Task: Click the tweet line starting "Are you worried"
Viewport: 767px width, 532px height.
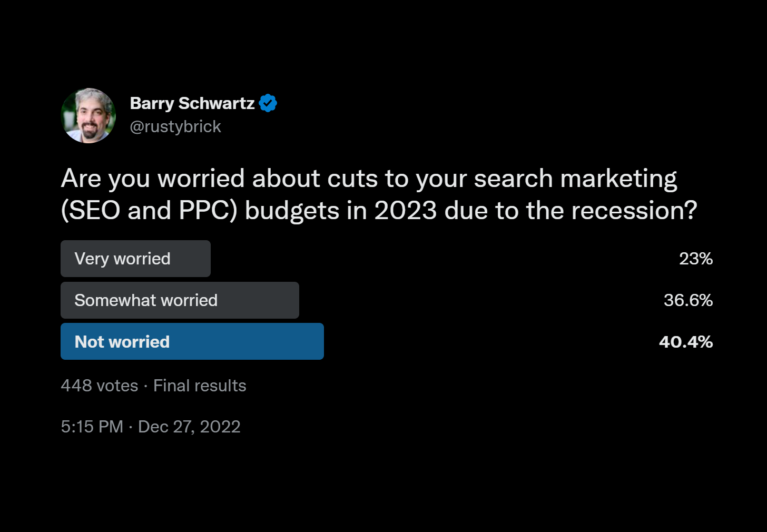Action: point(369,179)
